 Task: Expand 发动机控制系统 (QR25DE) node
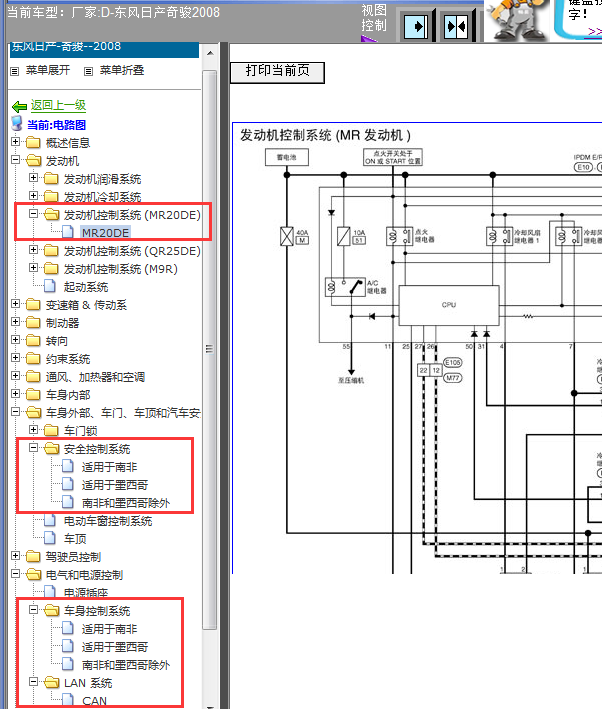[33, 250]
